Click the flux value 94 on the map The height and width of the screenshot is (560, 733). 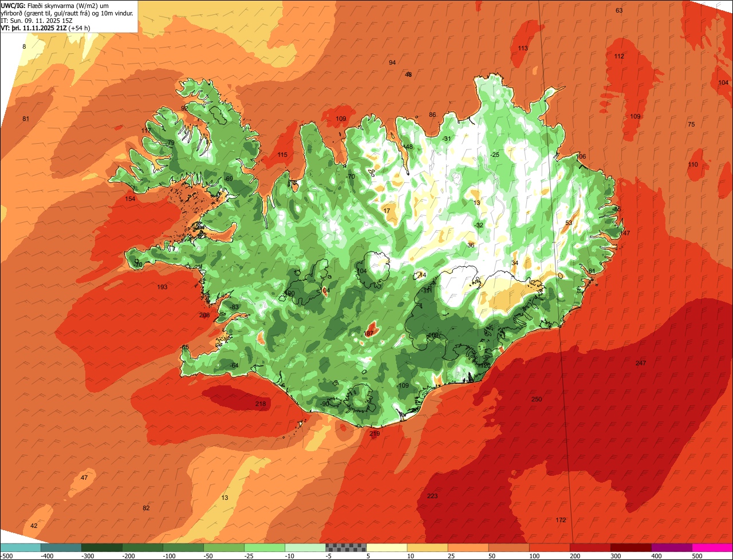click(392, 62)
